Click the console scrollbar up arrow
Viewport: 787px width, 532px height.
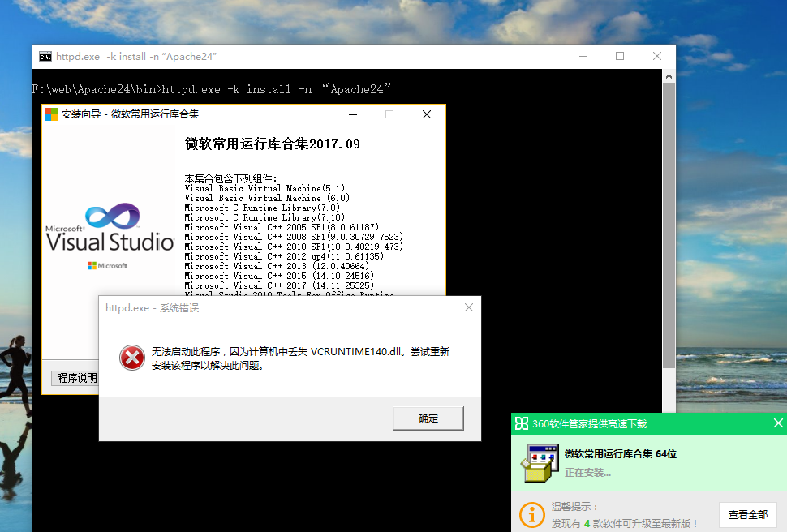(x=669, y=76)
